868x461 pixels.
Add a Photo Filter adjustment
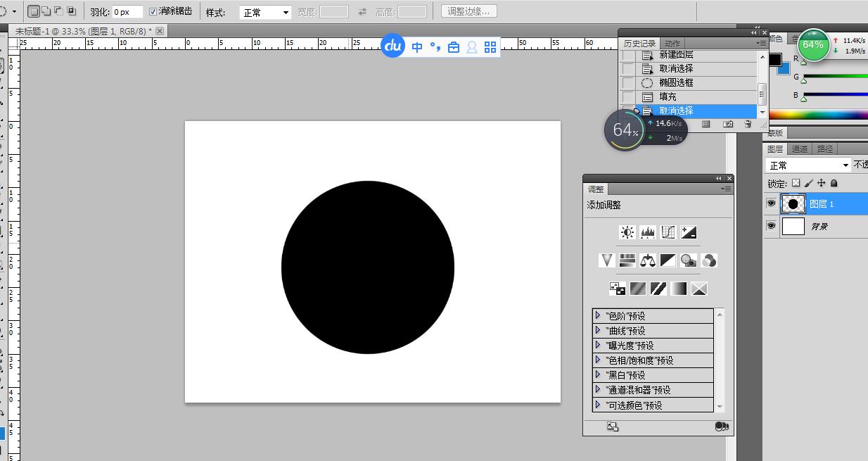[x=689, y=260]
